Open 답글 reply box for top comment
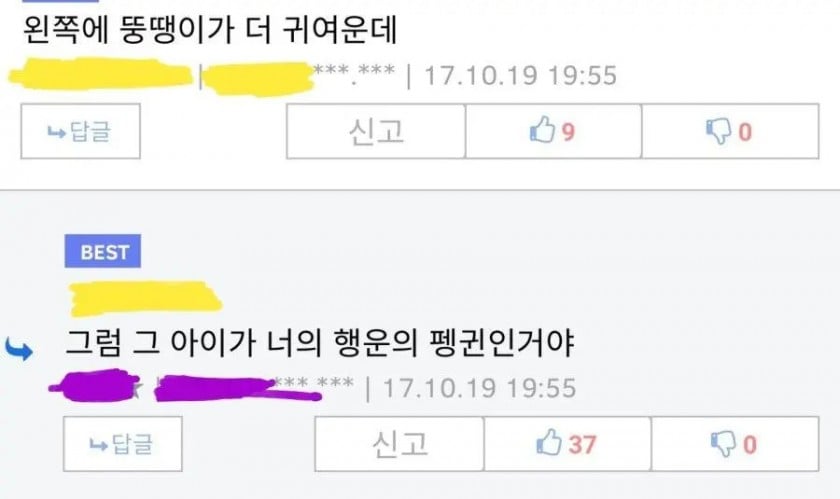840x499 pixels. tap(80, 131)
